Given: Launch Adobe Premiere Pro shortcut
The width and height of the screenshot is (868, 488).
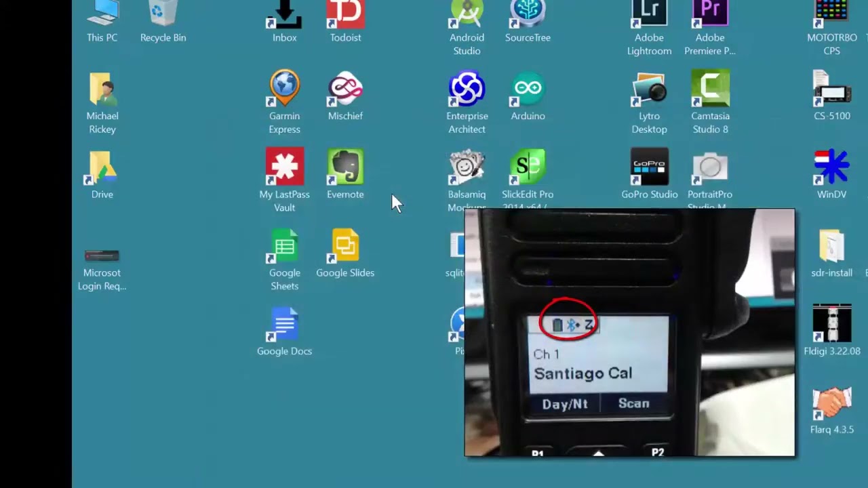Looking at the screenshot, I should 710,28.
